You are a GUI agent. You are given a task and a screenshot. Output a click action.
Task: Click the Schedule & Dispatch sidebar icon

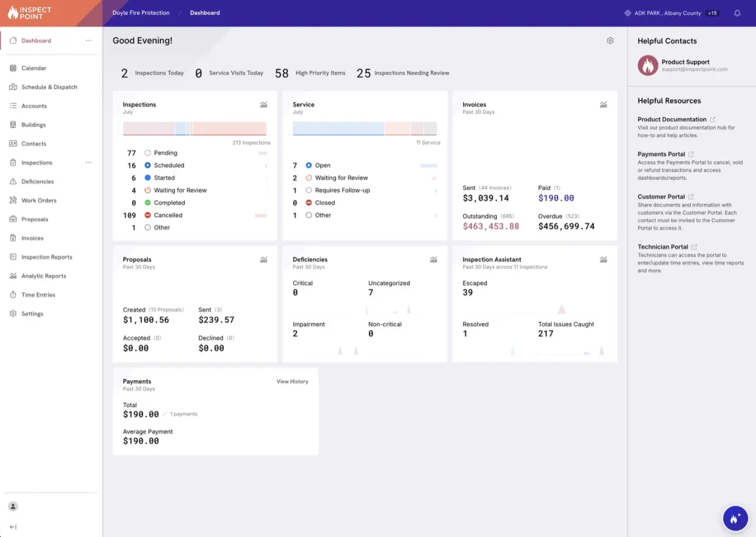[x=13, y=87]
